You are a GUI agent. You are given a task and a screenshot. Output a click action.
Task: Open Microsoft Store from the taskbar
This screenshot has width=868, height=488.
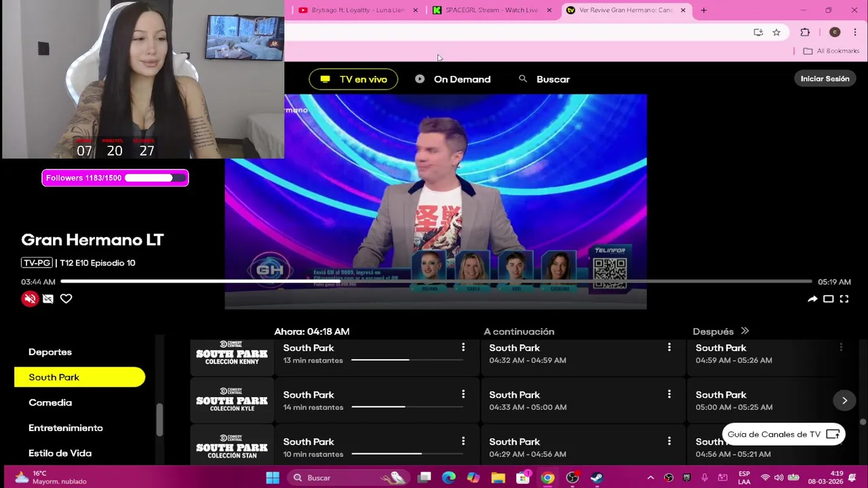(523, 478)
